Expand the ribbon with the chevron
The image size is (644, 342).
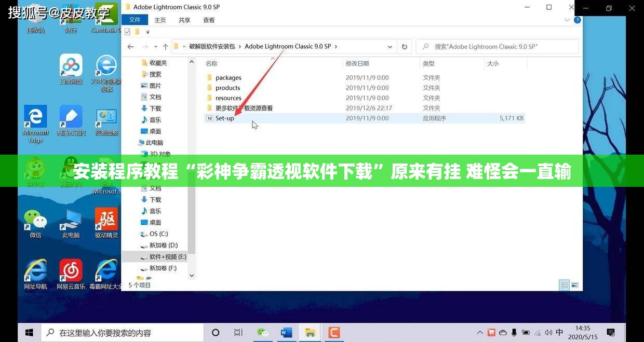coord(568,20)
